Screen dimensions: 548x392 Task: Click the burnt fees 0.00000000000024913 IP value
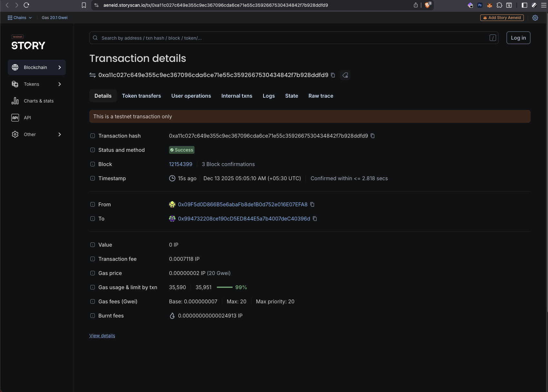210,316
